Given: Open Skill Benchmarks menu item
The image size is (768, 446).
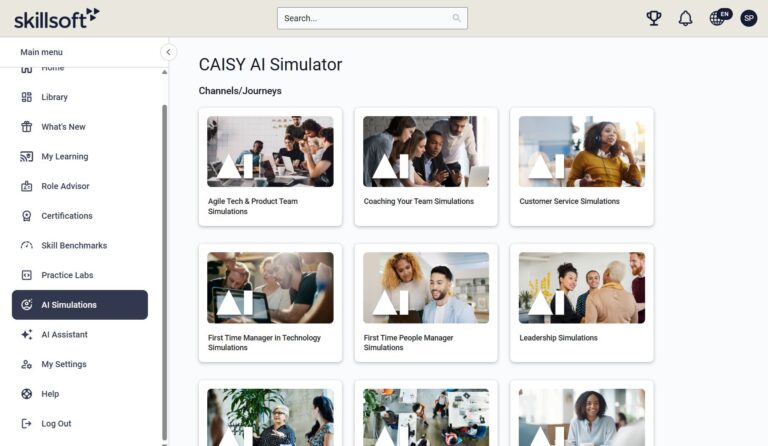Looking at the screenshot, I should point(74,245).
